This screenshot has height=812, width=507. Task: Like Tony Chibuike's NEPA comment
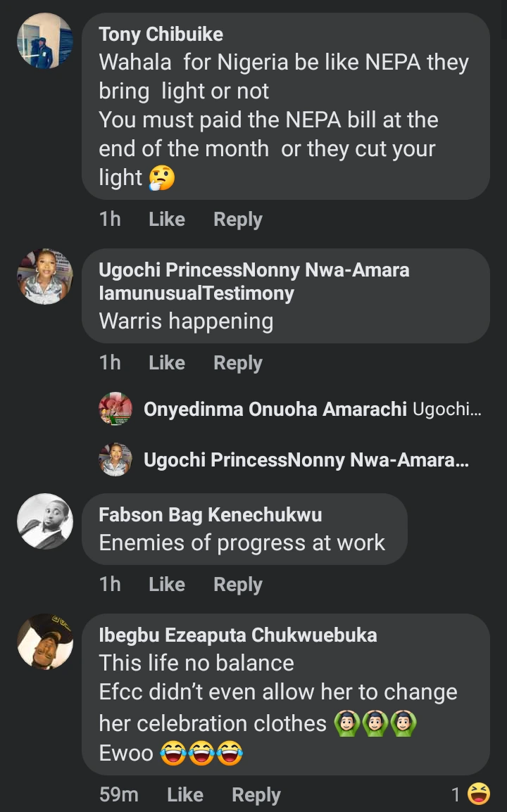point(167,220)
